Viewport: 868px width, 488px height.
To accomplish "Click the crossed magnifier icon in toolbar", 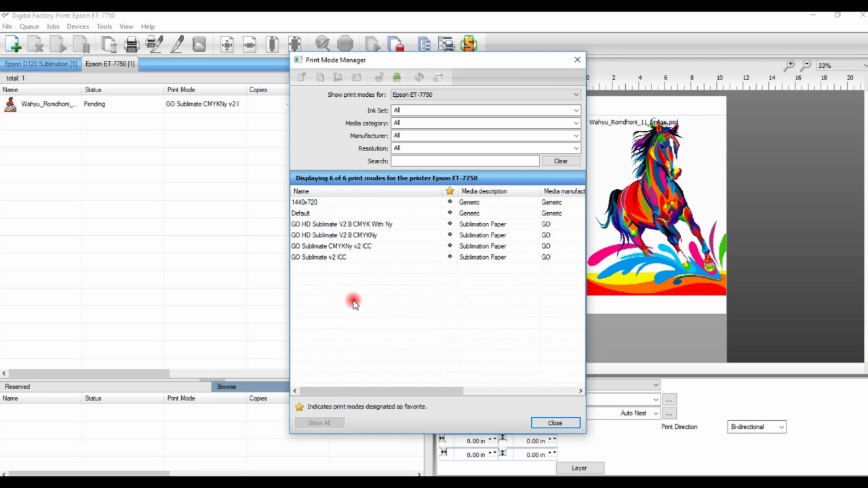I will [x=322, y=45].
